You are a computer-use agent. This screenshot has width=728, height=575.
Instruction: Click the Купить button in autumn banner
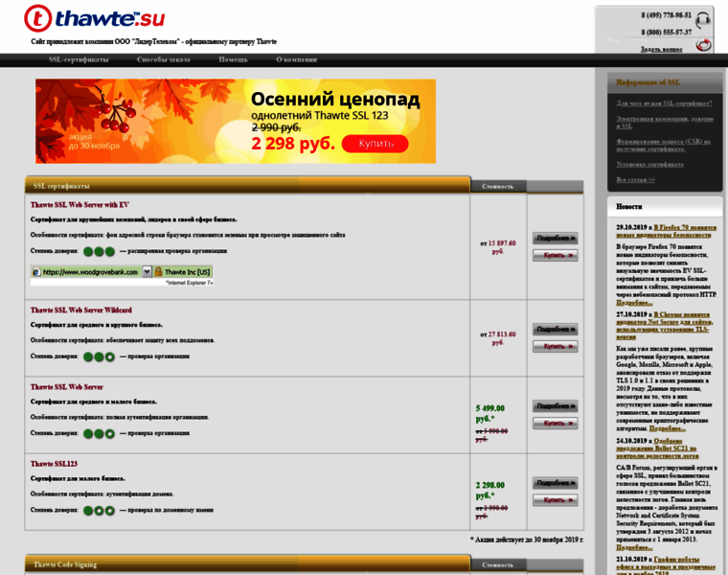click(x=375, y=144)
